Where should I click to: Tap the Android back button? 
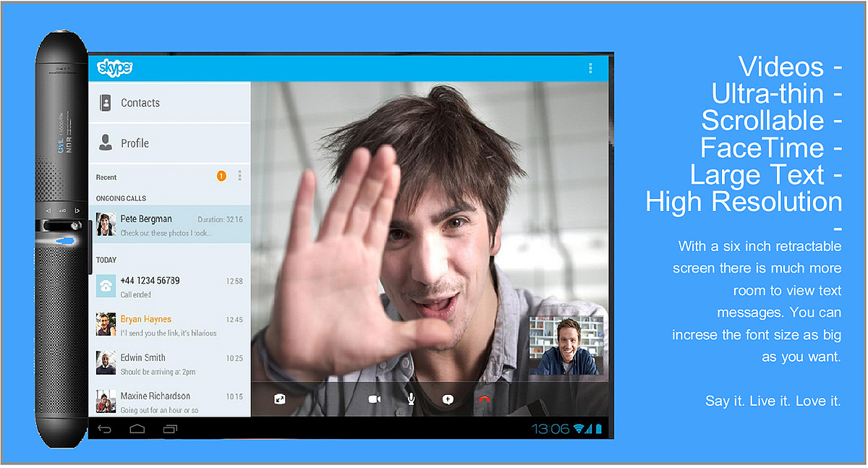(x=105, y=429)
